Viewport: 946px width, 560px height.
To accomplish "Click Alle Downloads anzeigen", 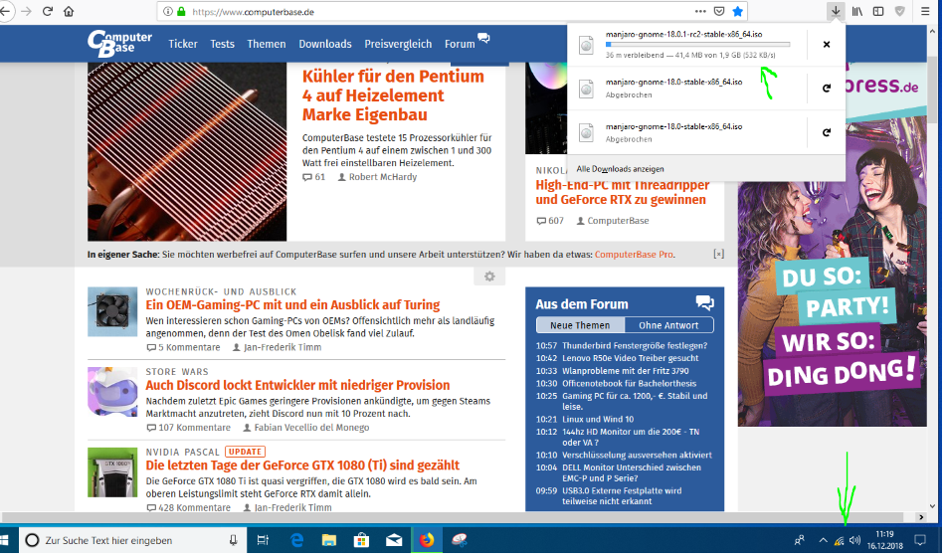I will tap(620, 169).
